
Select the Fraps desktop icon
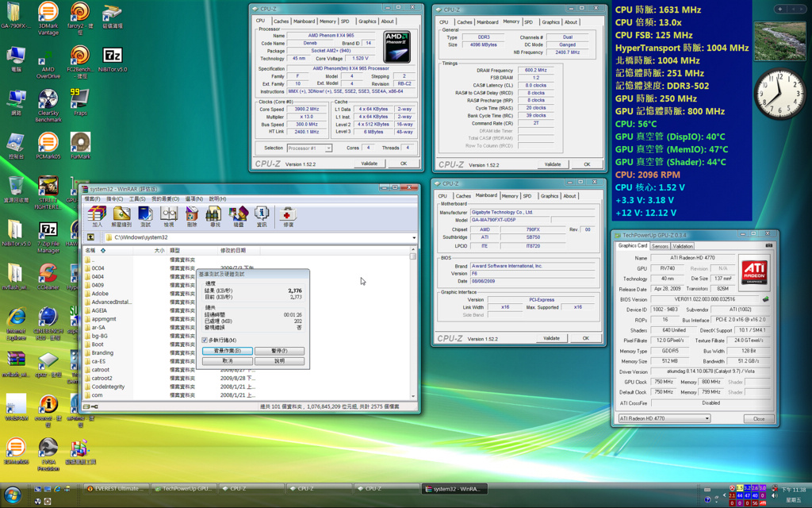coord(80,102)
